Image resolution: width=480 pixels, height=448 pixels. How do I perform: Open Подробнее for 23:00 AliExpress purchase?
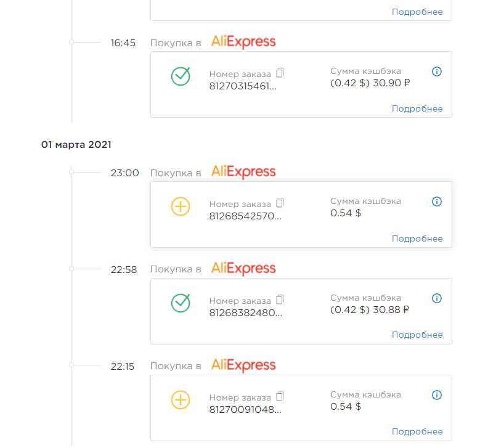coord(417,239)
